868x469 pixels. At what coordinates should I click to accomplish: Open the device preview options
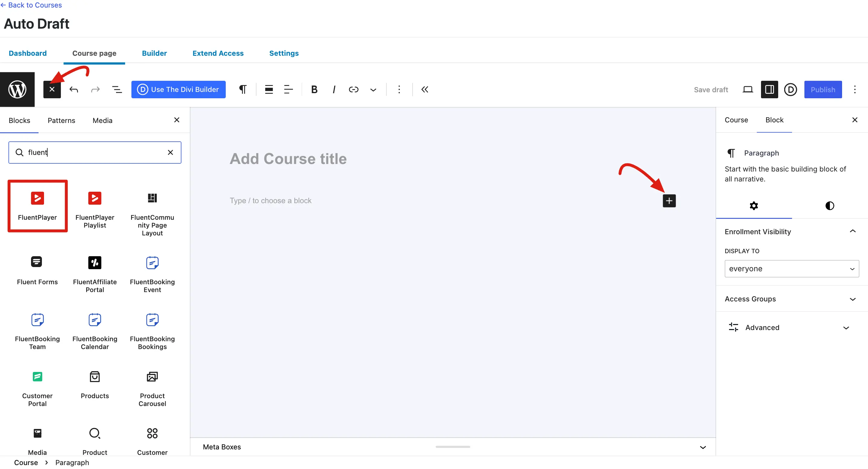[x=747, y=89]
